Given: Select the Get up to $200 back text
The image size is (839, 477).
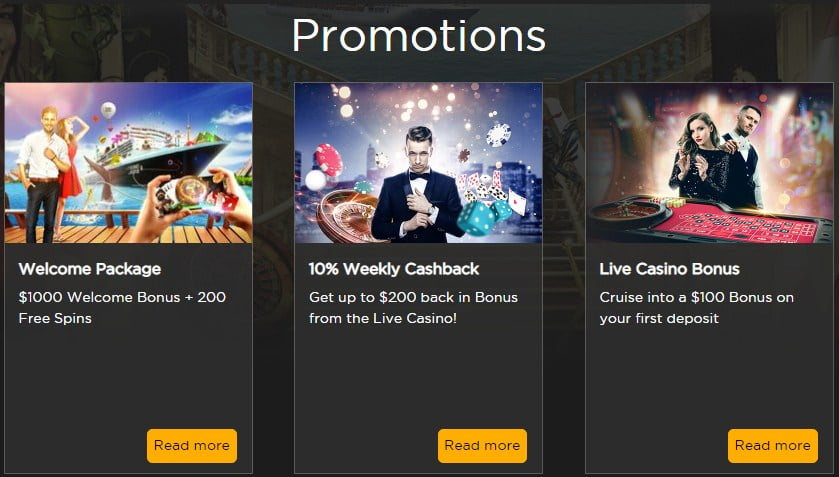Looking at the screenshot, I should 413,308.
